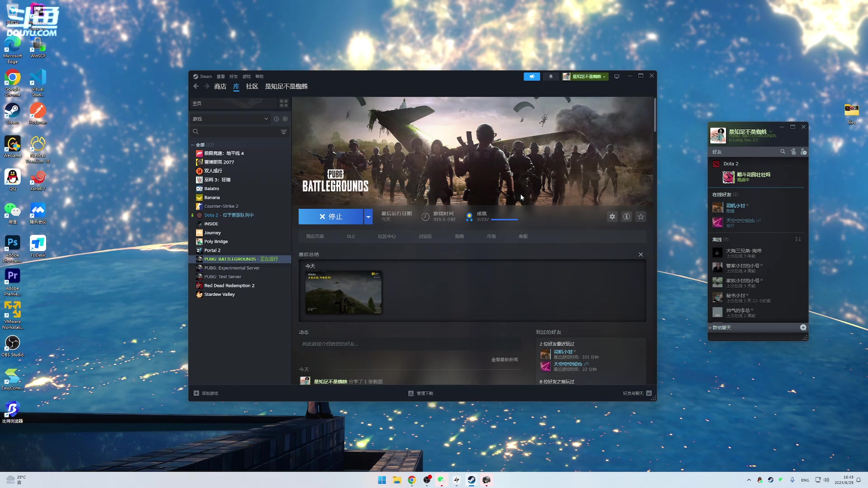868x488 pixels.
Task: Open the Friends menu in Steam
Action: 233,76
